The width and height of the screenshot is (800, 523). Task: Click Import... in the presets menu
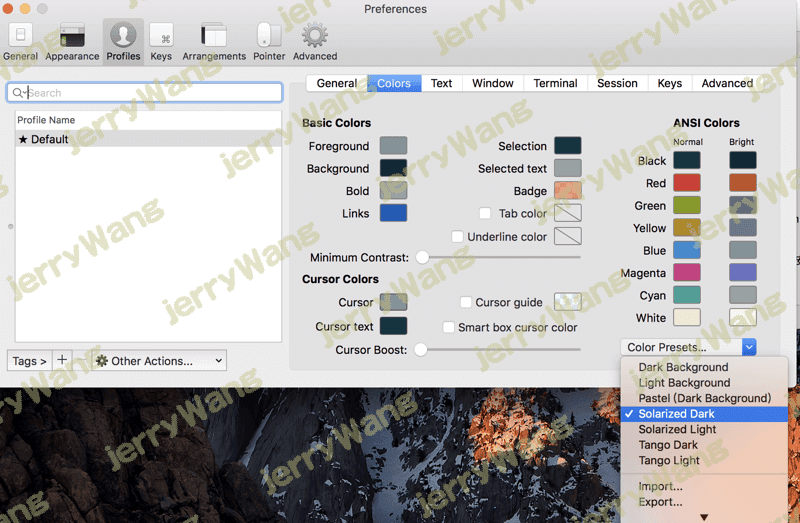(x=660, y=487)
